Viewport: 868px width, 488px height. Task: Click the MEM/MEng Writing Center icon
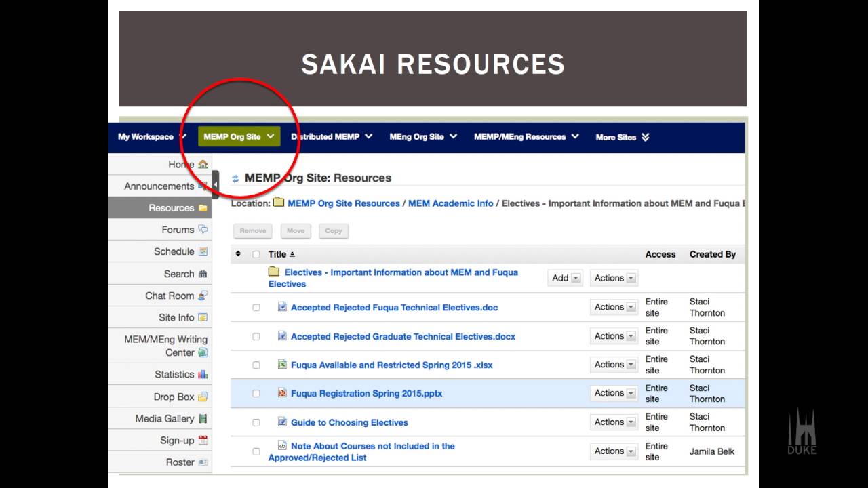203,352
